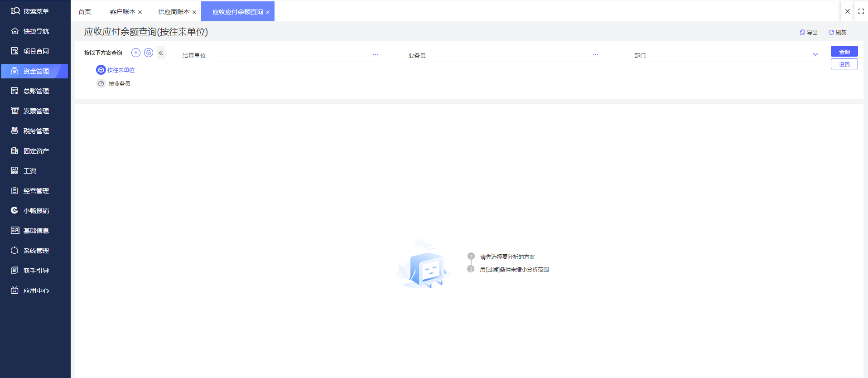Click the 快捷导航 home icon
Screen dimensions: 868x378
(15, 31)
